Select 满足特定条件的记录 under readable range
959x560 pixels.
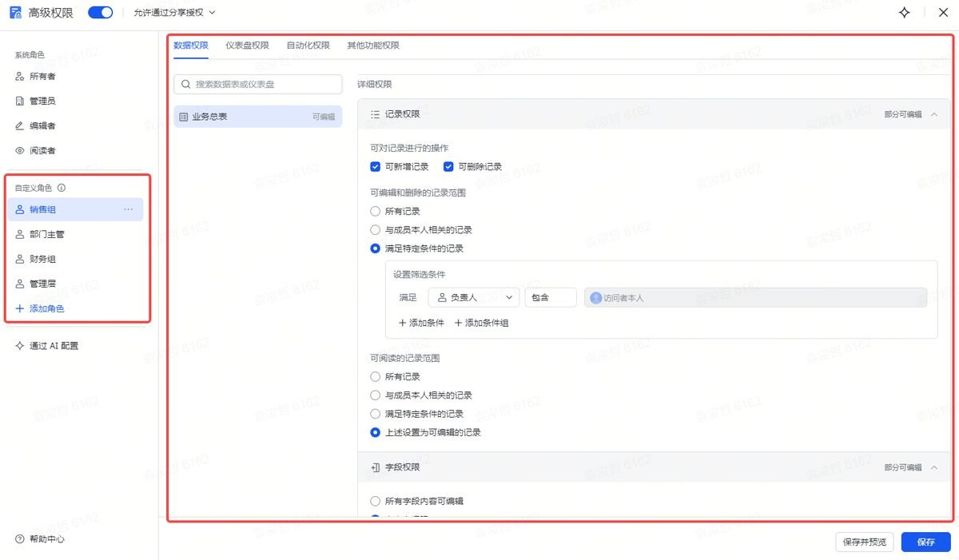pyautogui.click(x=375, y=414)
